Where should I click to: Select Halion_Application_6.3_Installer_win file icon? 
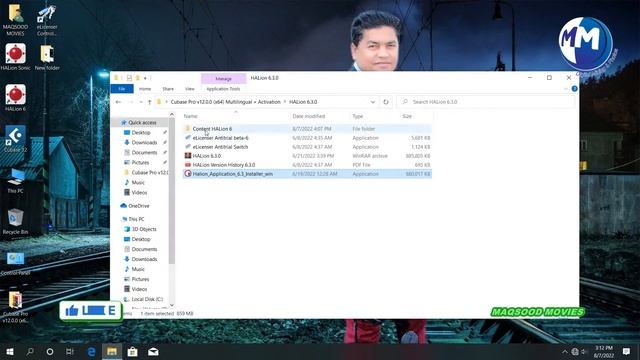pos(188,174)
